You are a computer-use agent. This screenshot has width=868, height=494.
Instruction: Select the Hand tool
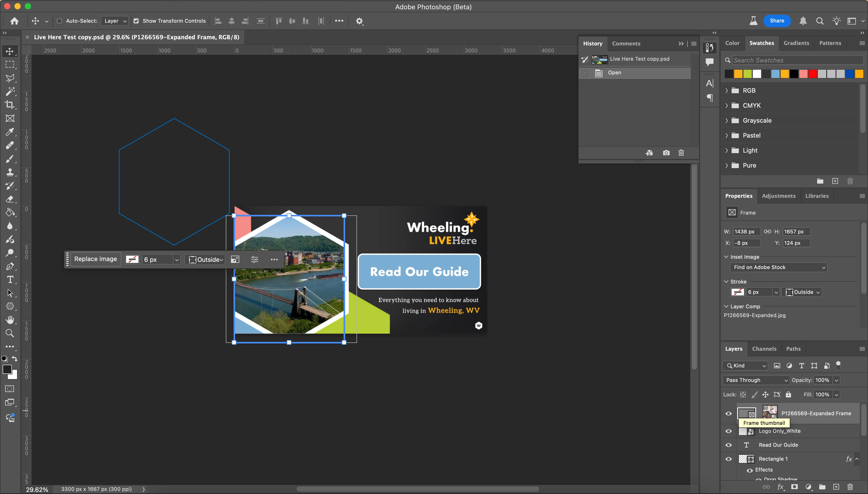pos(10,320)
